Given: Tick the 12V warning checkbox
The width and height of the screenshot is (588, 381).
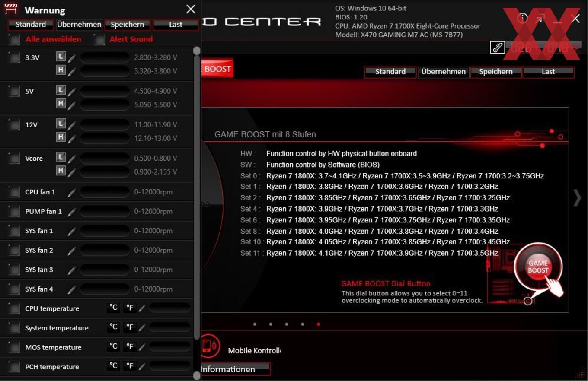Looking at the screenshot, I should click(14, 124).
